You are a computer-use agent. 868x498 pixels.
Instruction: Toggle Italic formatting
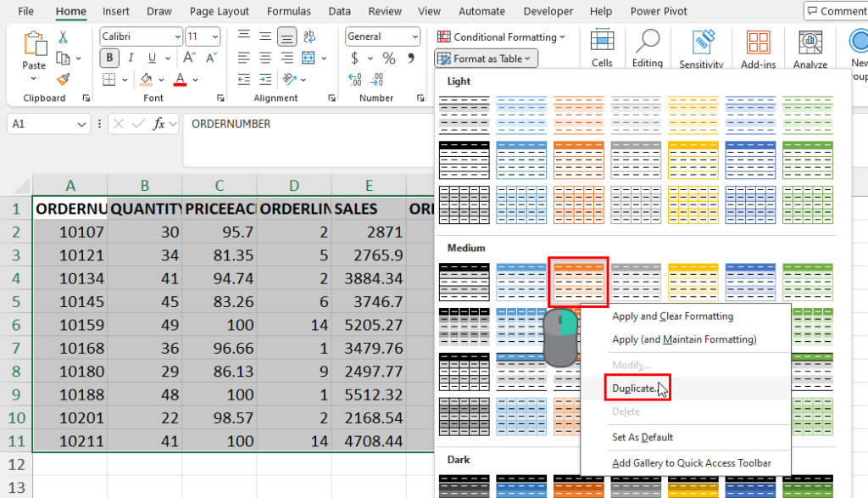[131, 58]
